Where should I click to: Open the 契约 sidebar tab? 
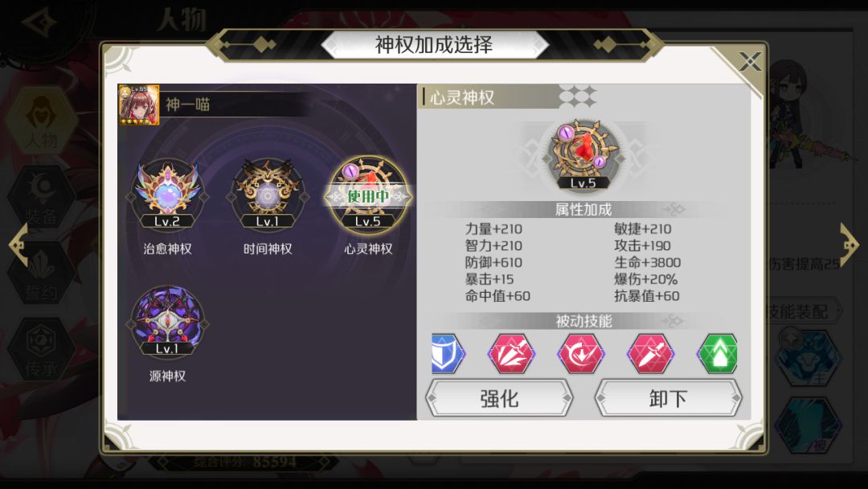42,273
